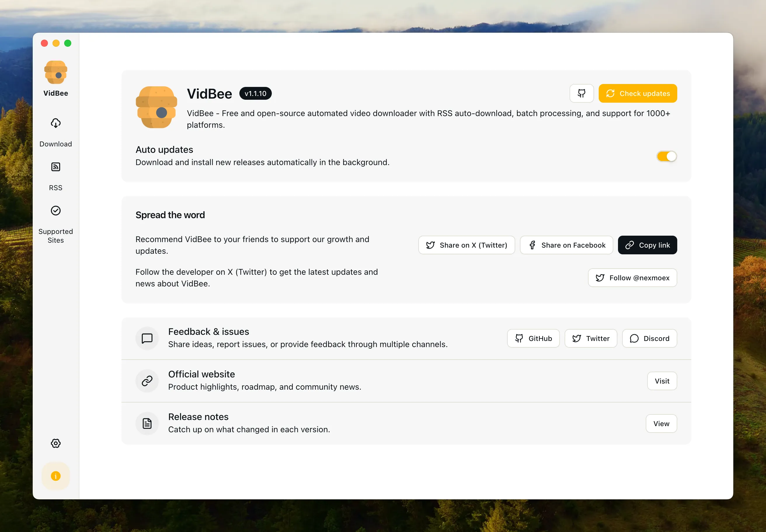Open the Download section in sidebar
The image size is (766, 532).
pos(56,132)
